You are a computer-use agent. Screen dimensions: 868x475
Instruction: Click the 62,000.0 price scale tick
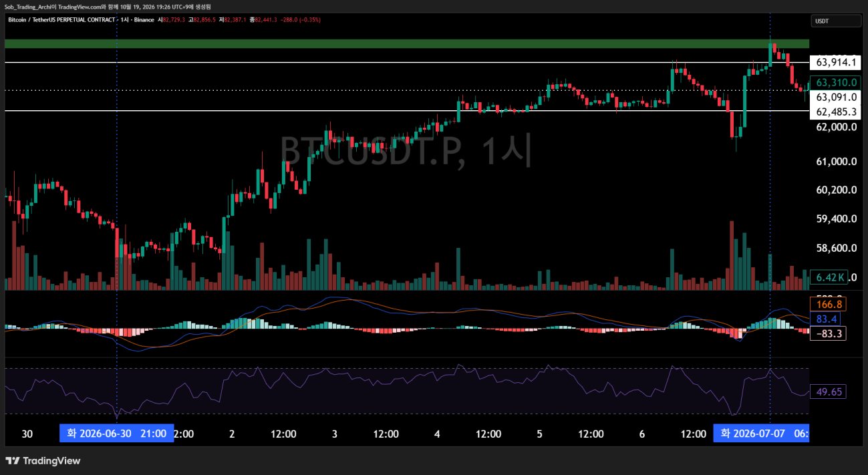tap(836, 126)
